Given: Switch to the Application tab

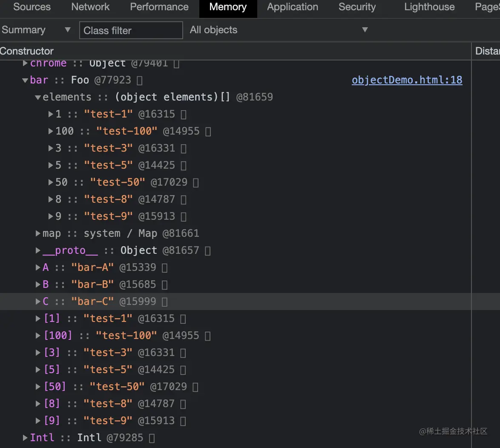Looking at the screenshot, I should (x=293, y=7).
